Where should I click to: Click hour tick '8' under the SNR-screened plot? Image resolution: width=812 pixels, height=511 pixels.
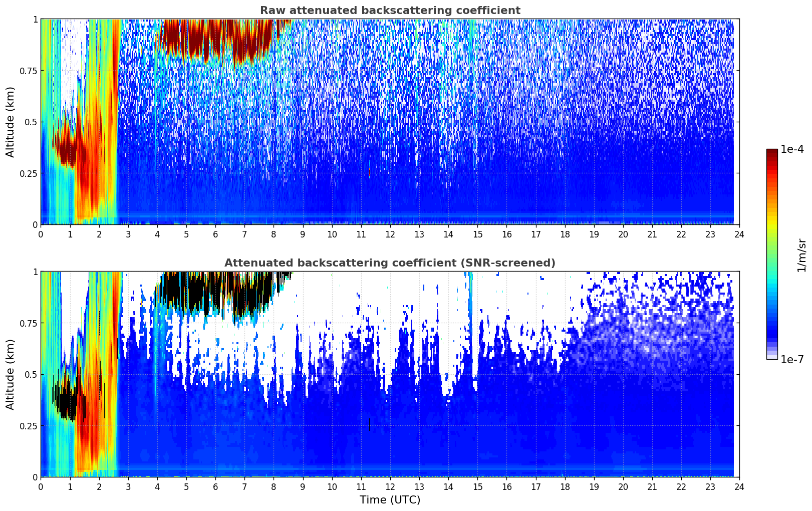(274, 486)
